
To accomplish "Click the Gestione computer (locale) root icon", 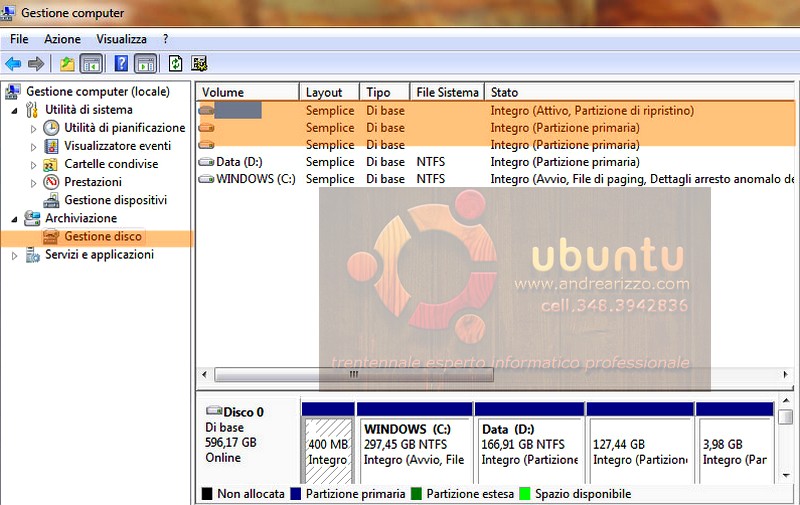I will coord(13,91).
